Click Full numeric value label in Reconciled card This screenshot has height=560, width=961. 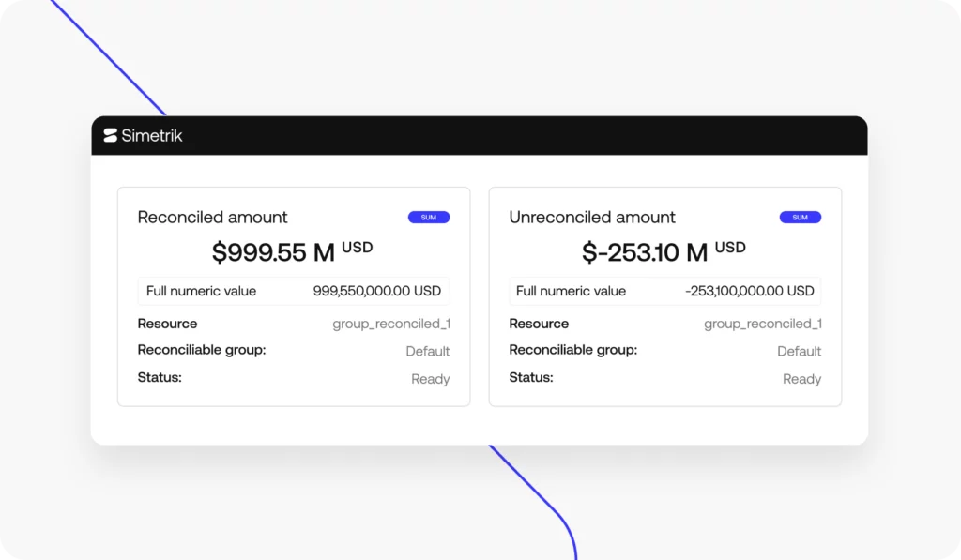[201, 291]
